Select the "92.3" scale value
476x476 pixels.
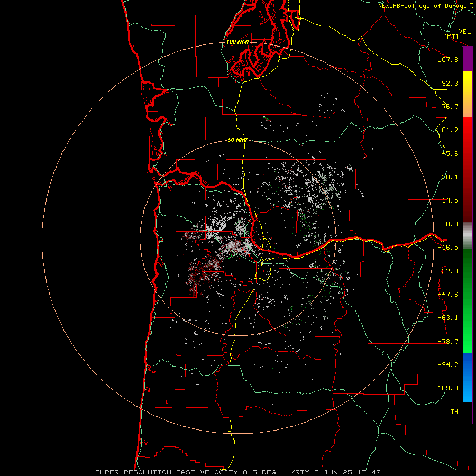[x=450, y=83]
